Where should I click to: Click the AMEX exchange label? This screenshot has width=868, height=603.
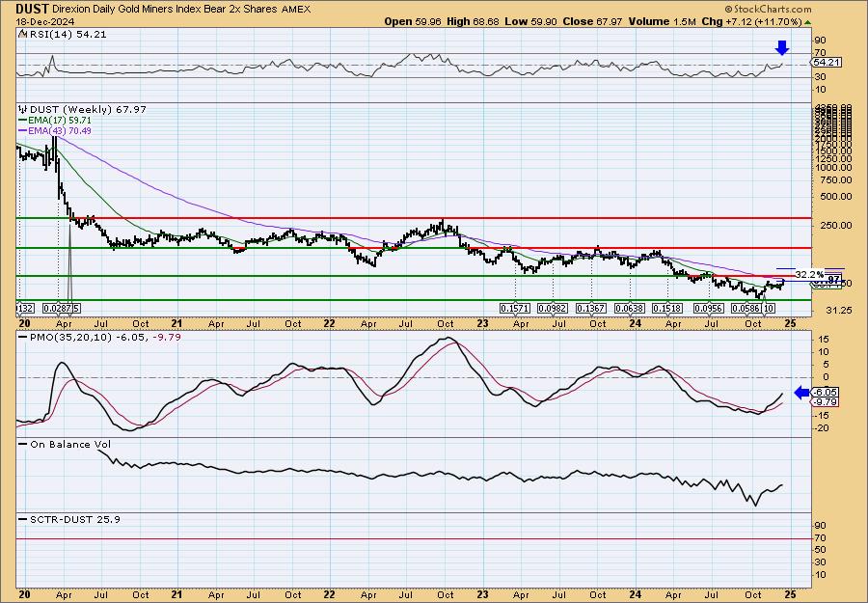pyautogui.click(x=296, y=10)
